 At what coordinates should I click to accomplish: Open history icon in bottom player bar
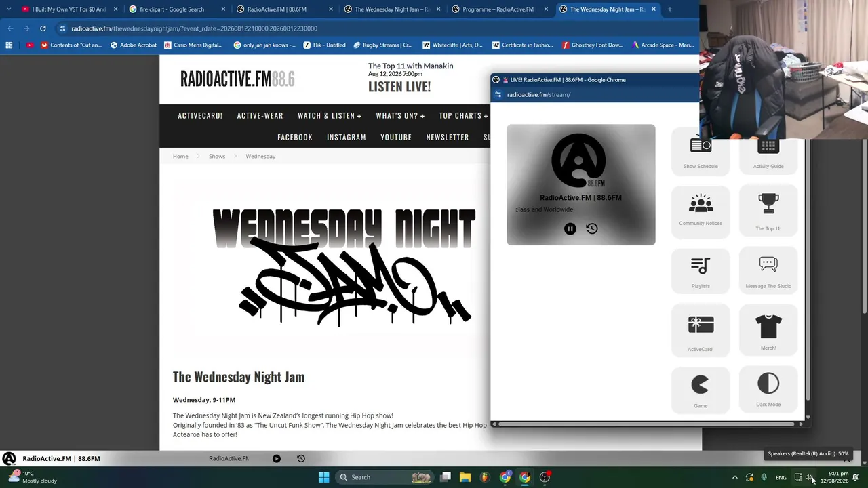tap(301, 458)
